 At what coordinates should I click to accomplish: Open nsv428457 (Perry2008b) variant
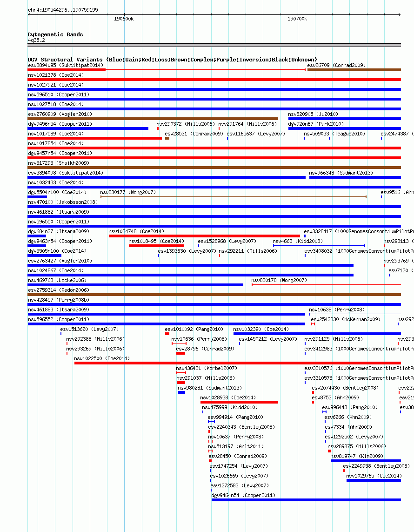coord(214,305)
